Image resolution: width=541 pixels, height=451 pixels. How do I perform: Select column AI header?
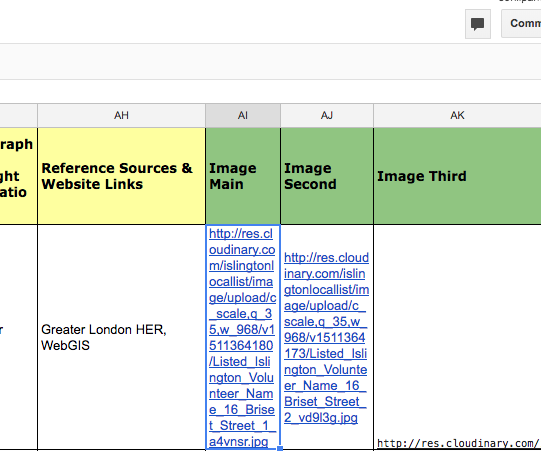coord(243,116)
